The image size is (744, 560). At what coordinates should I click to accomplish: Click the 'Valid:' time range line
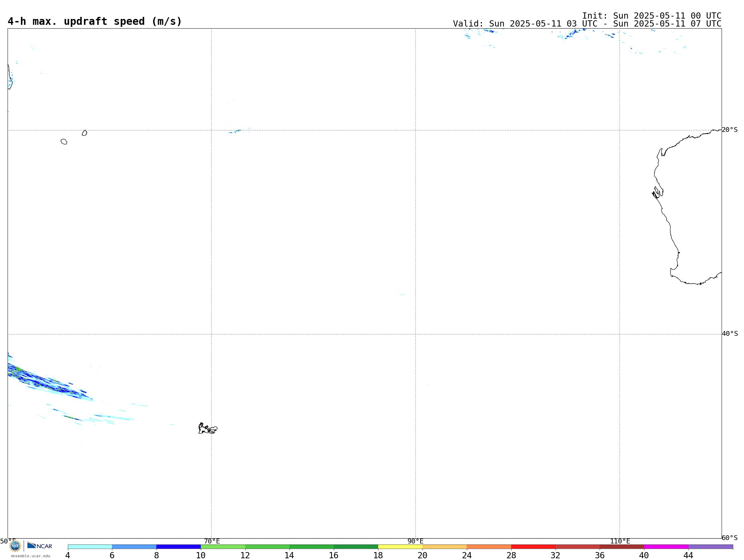(587, 24)
